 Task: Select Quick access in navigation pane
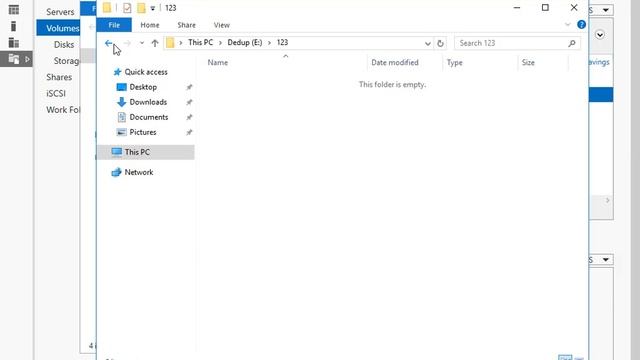point(146,72)
